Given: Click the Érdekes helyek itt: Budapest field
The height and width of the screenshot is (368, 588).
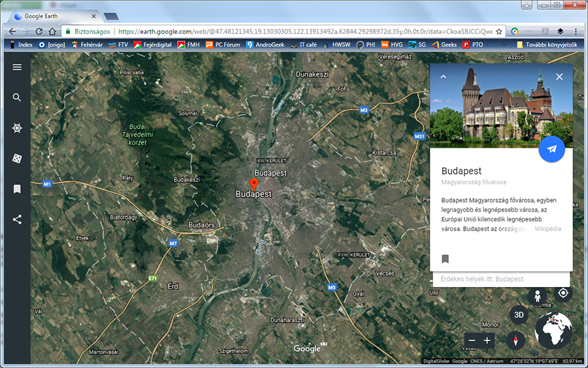Looking at the screenshot, I should pyautogui.click(x=501, y=279).
